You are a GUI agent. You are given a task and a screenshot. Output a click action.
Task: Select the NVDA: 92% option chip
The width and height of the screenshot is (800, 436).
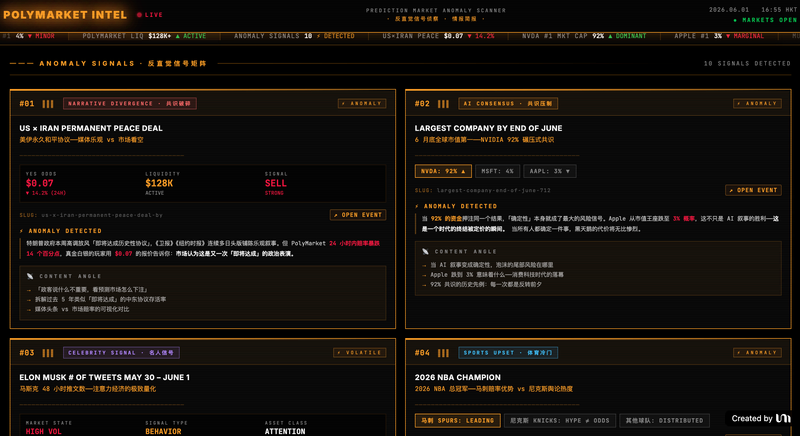443,171
